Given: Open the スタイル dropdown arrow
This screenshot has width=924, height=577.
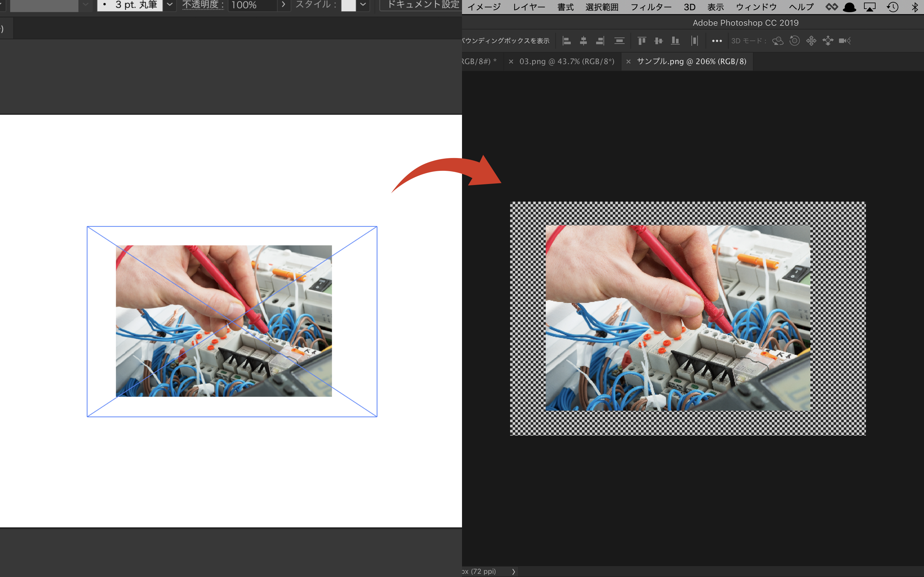Looking at the screenshot, I should (363, 5).
